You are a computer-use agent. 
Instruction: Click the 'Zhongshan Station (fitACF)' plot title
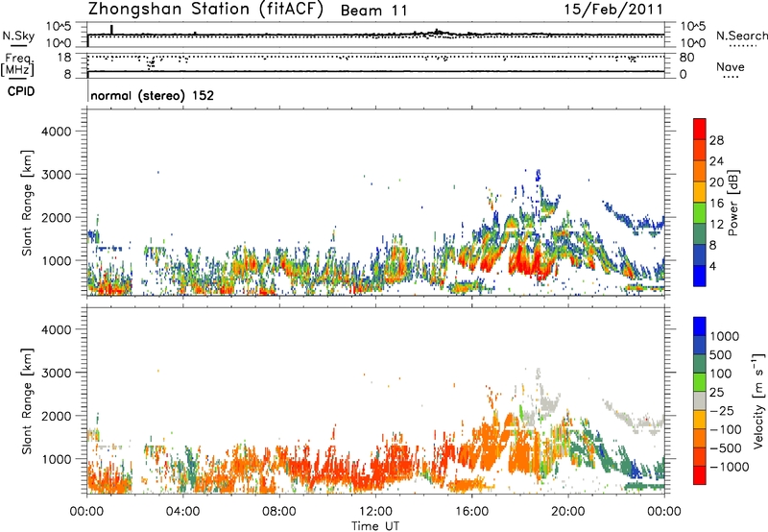point(205,10)
